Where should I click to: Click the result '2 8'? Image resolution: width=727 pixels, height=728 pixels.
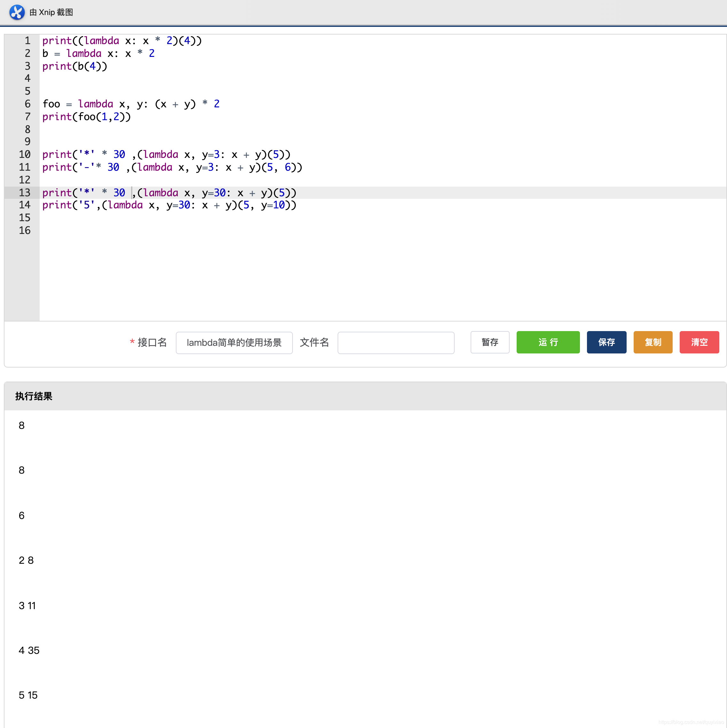click(x=26, y=560)
